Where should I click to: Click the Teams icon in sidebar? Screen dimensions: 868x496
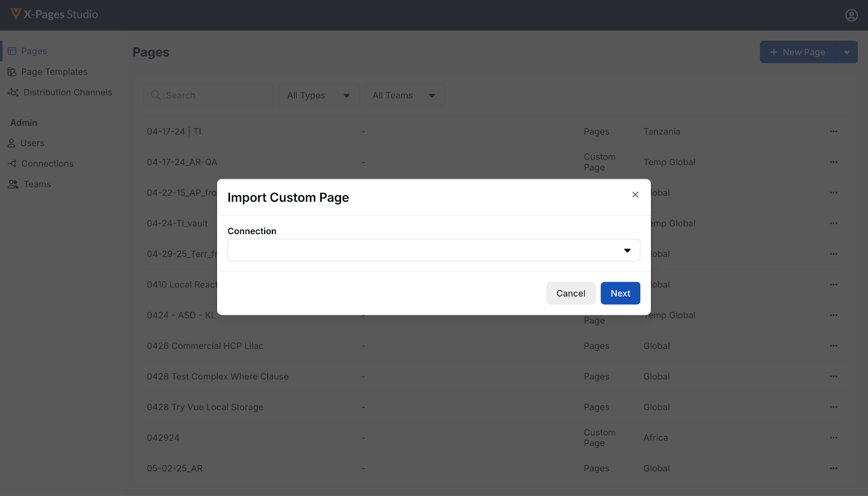(x=12, y=184)
